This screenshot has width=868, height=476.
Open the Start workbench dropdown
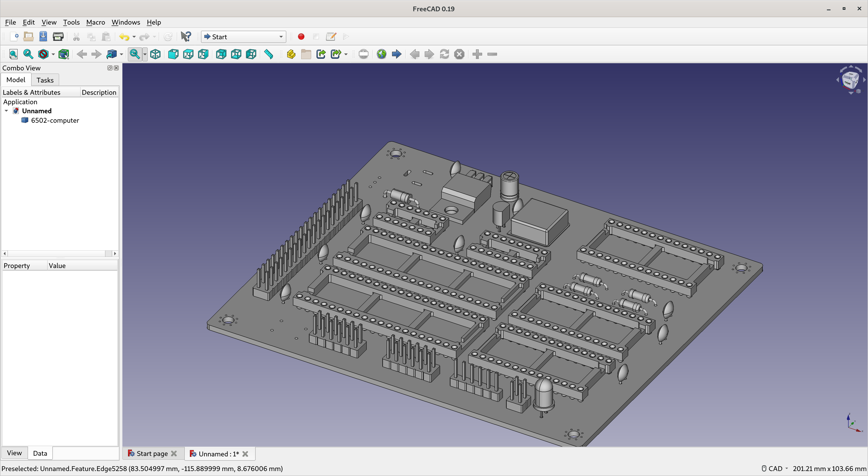pos(243,37)
